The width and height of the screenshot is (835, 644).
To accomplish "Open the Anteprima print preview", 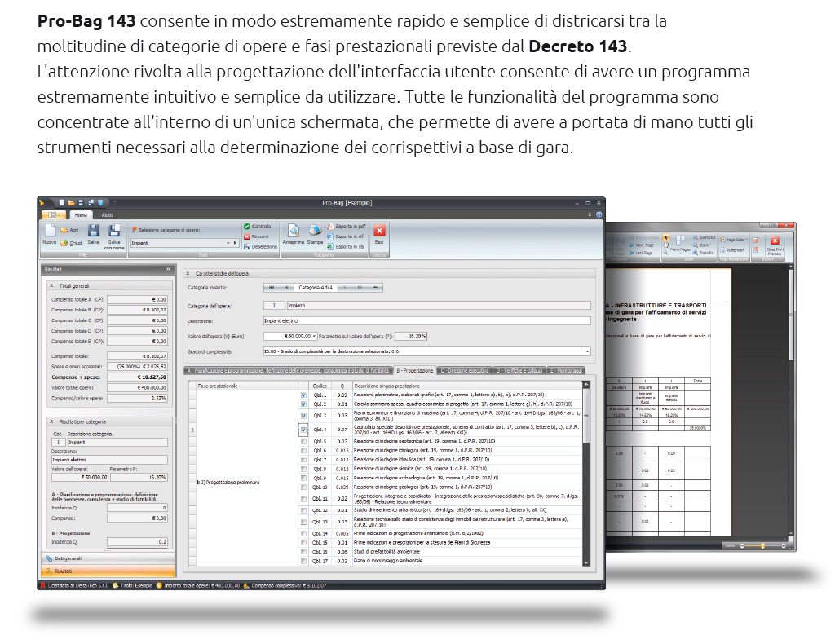I will (x=294, y=234).
